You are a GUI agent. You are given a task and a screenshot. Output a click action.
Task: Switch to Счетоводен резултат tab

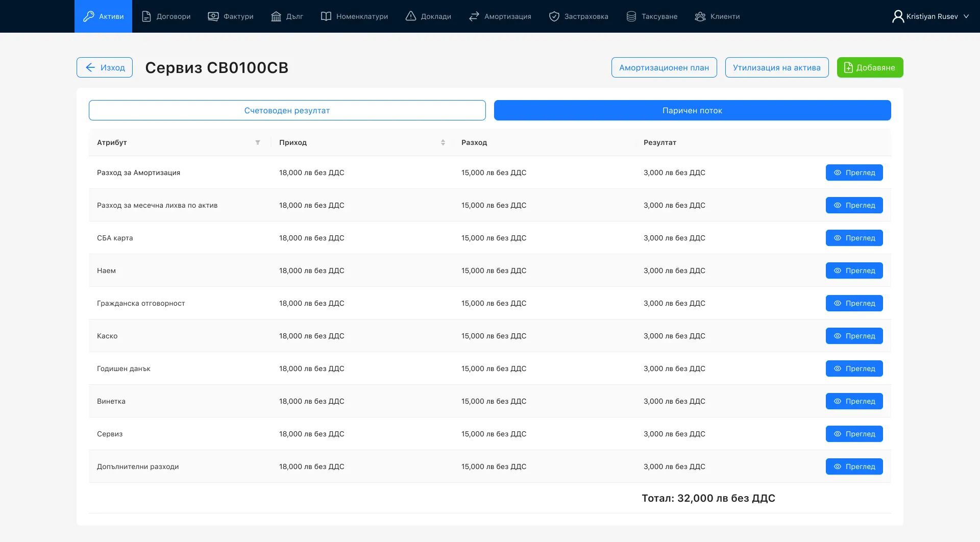coord(287,110)
